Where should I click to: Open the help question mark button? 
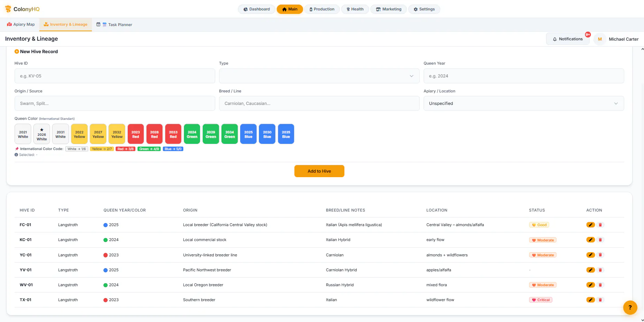(x=630, y=307)
